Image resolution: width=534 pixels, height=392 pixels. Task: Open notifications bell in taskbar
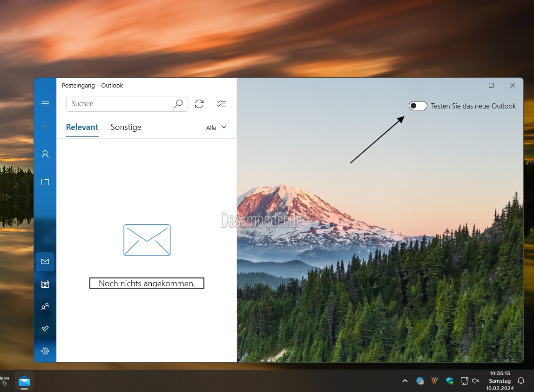pos(521,381)
